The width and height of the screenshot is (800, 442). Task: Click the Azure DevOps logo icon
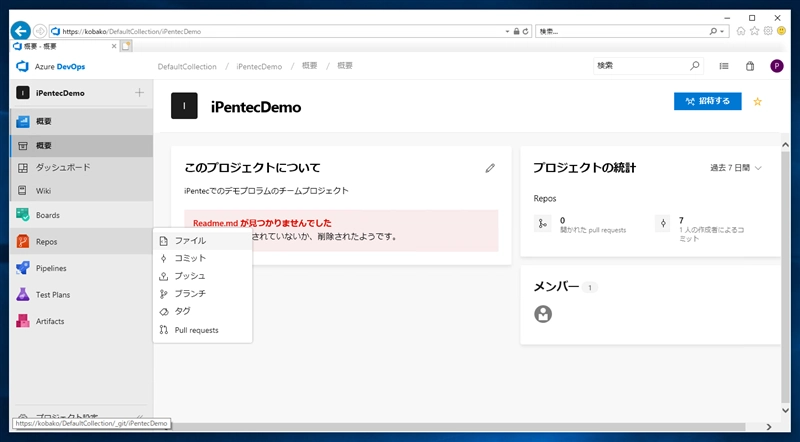[x=22, y=66]
